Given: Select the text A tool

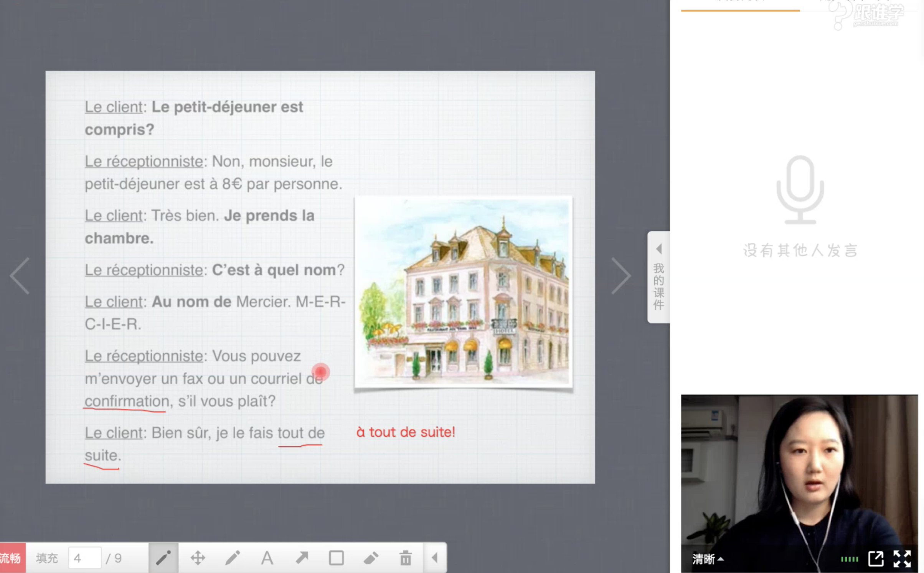Looking at the screenshot, I should pos(267,558).
